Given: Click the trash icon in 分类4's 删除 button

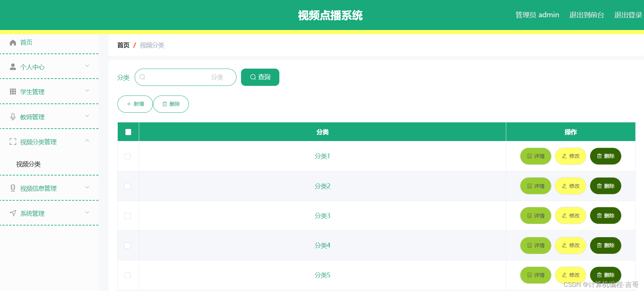Looking at the screenshot, I should pos(599,245).
